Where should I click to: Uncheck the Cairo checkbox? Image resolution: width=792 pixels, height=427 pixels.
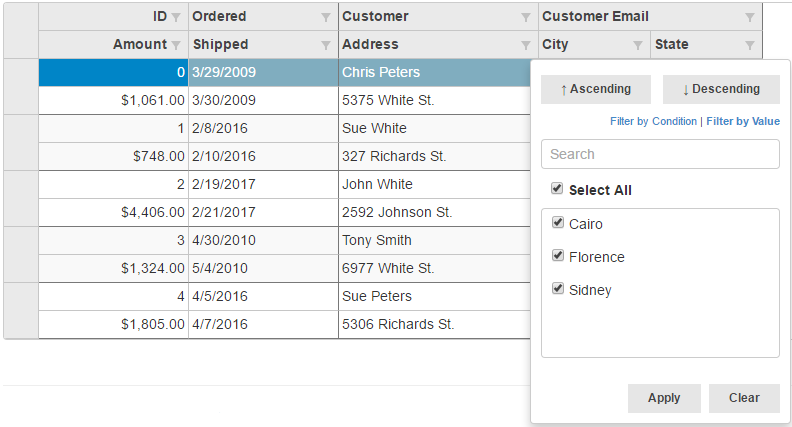coord(558,223)
